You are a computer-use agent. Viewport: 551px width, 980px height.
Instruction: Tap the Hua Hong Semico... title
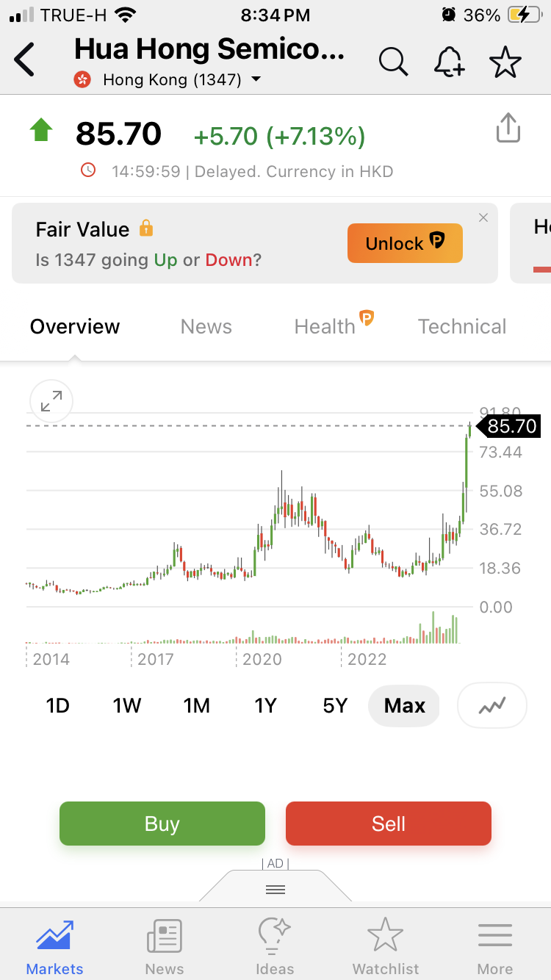(209, 48)
